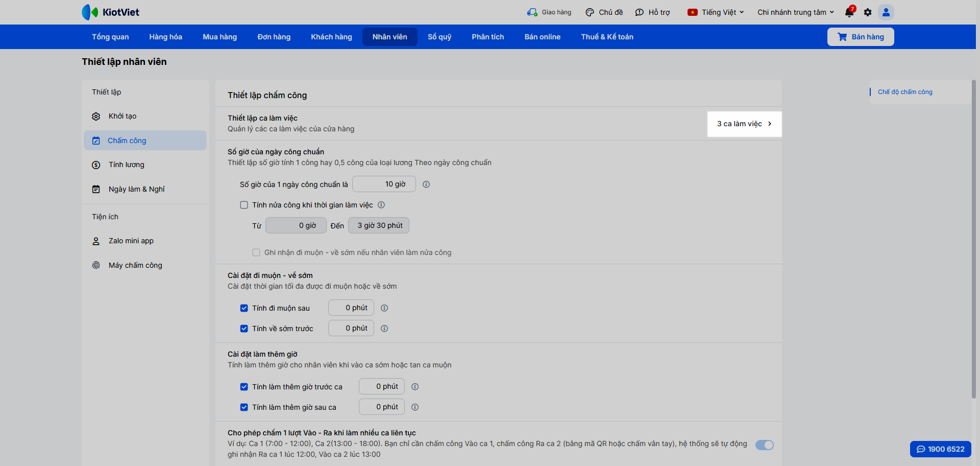This screenshot has width=980, height=466.
Task: Click the Đến 3 giờ 30 phút field
Action: (379, 225)
